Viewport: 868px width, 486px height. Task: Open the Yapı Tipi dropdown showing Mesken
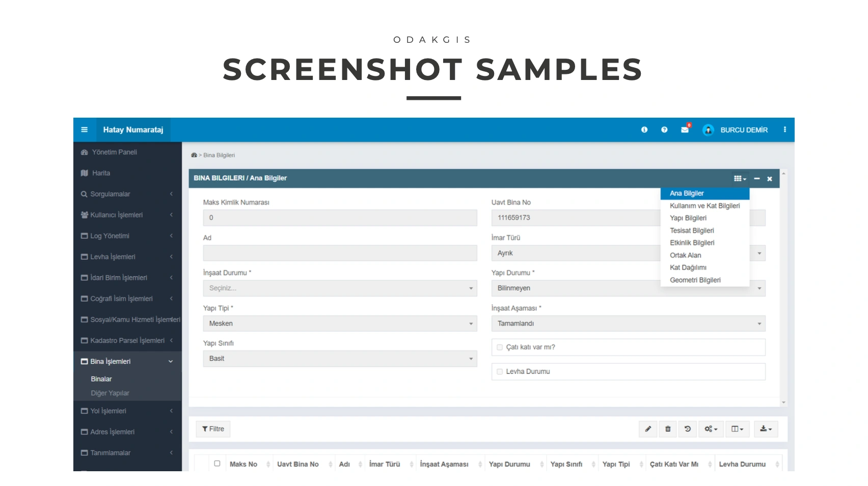(340, 323)
